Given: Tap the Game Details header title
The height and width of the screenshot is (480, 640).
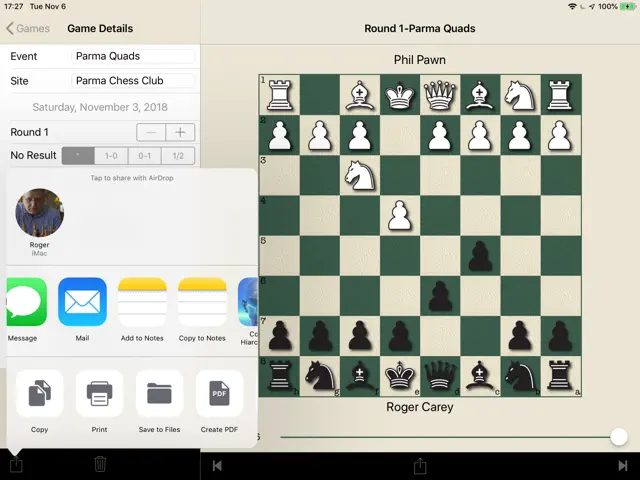Looking at the screenshot, I should [x=100, y=29].
